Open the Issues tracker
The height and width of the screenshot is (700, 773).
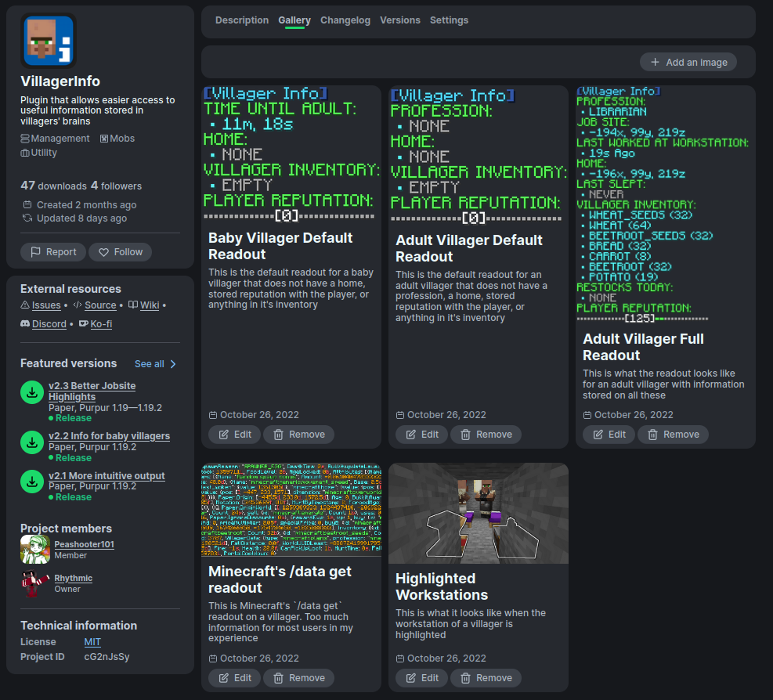pos(45,305)
